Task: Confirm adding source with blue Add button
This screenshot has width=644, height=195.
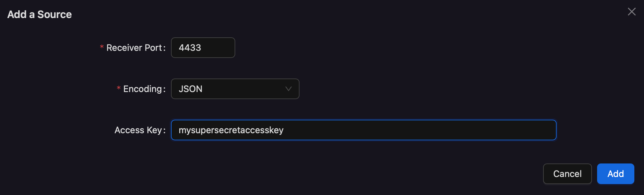Action: pyautogui.click(x=615, y=174)
